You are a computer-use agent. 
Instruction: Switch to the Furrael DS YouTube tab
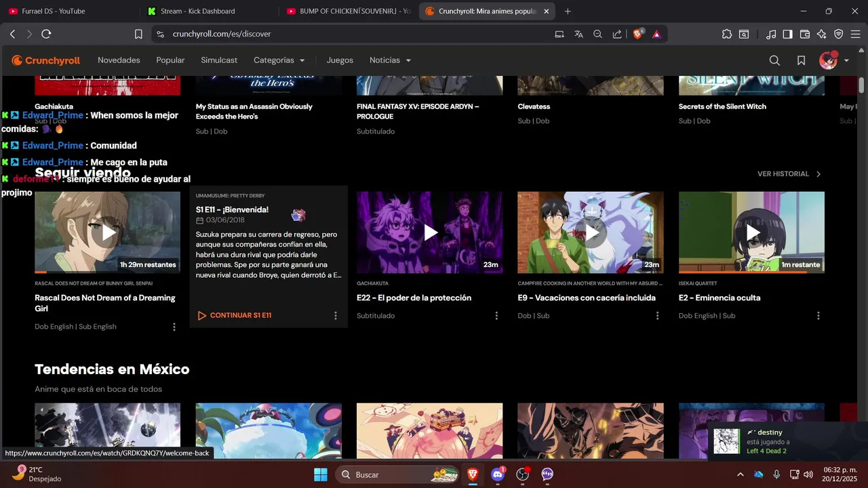pyautogui.click(x=68, y=11)
